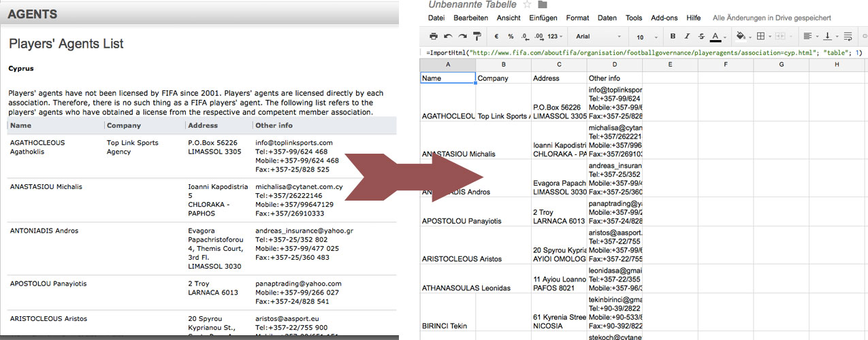This screenshot has height=340, width=868.
Task: Click 'Cyprus' label on FIFA webpage
Action: point(21,68)
